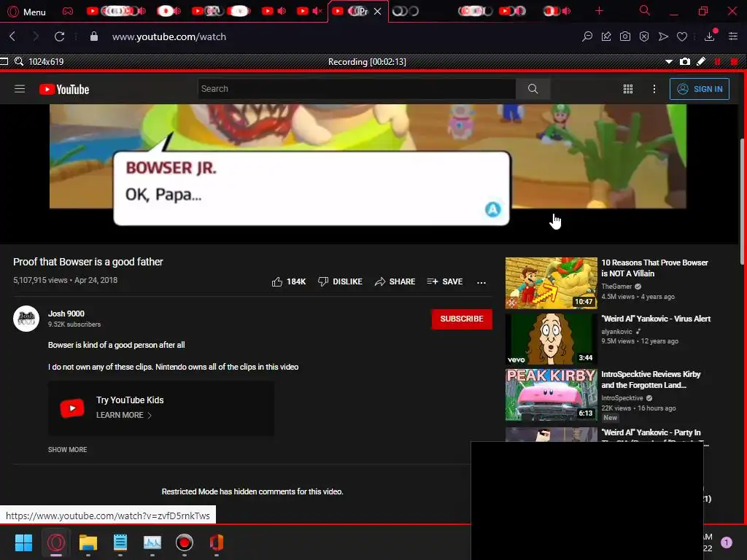Reload the current page
Screen dimensions: 747x560
(59, 36)
